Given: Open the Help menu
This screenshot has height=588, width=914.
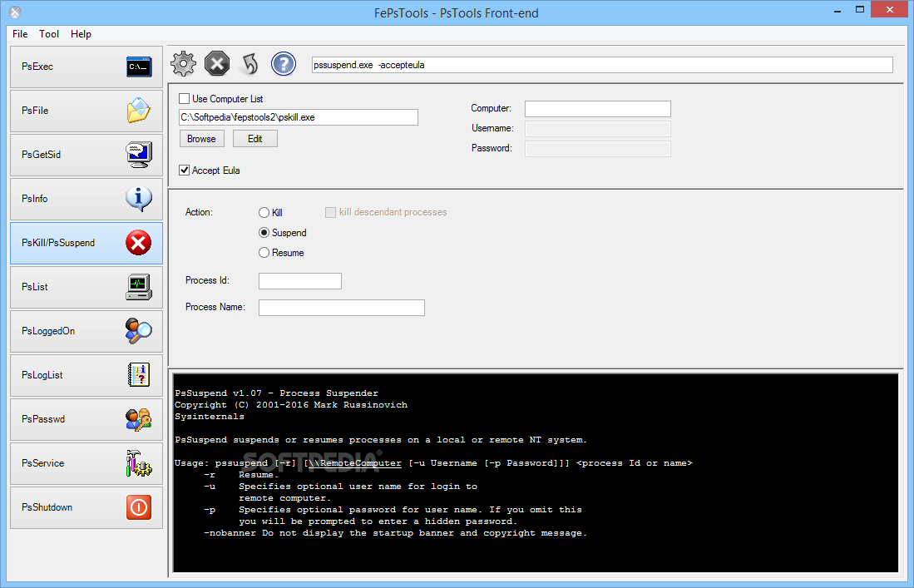Looking at the screenshot, I should coord(81,34).
